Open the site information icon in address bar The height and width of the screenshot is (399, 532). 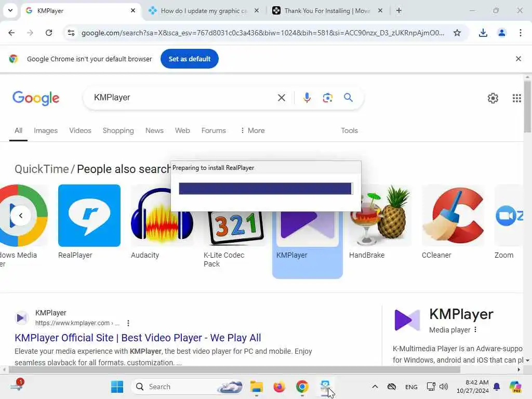coord(71,33)
